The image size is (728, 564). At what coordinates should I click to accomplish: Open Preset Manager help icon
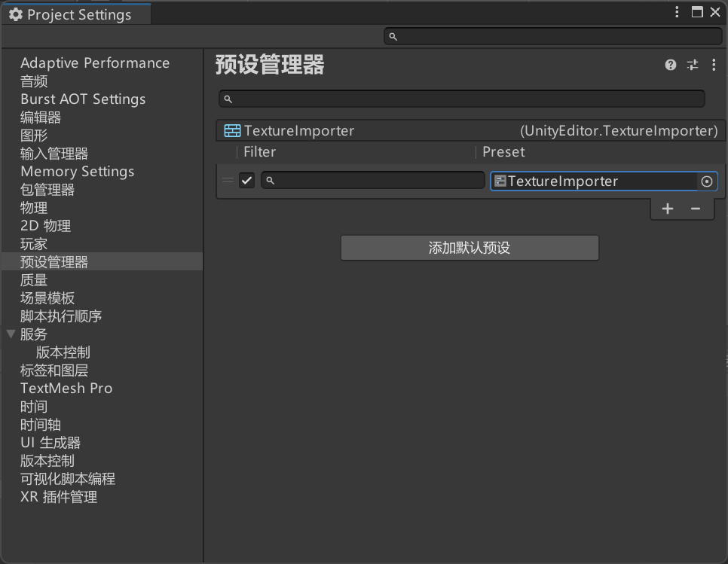pos(671,66)
